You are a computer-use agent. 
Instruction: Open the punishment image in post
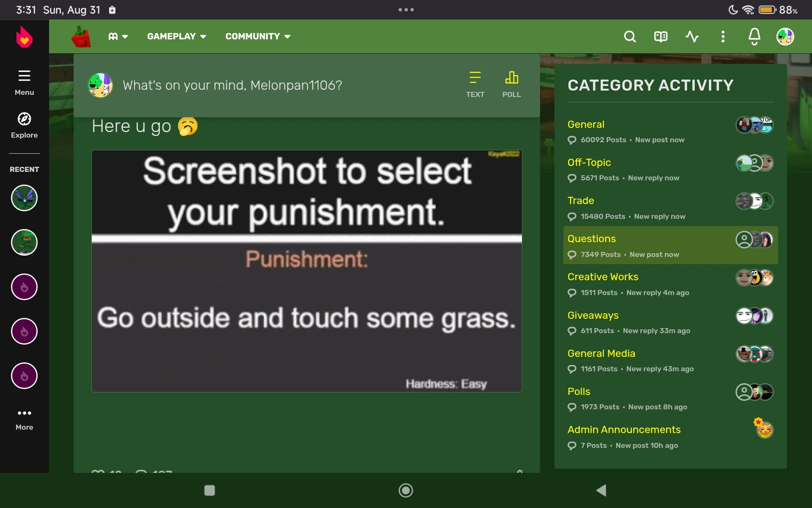[307, 271]
